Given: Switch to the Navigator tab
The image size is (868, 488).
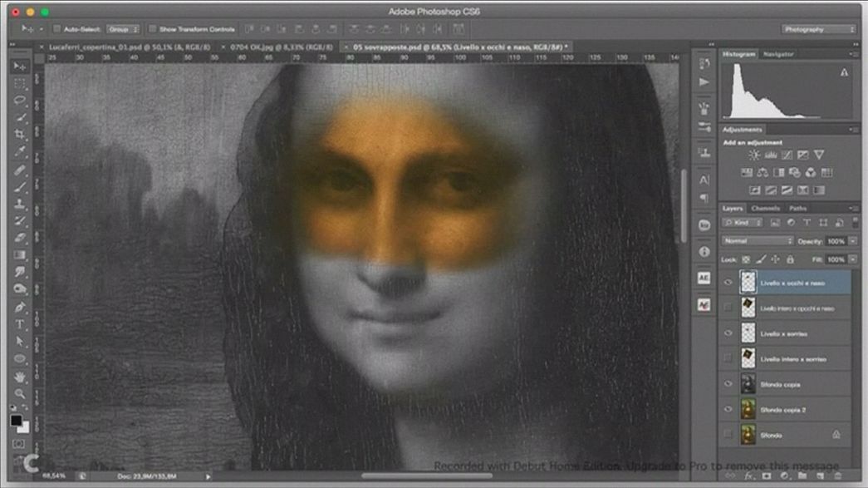Looking at the screenshot, I should click(778, 54).
